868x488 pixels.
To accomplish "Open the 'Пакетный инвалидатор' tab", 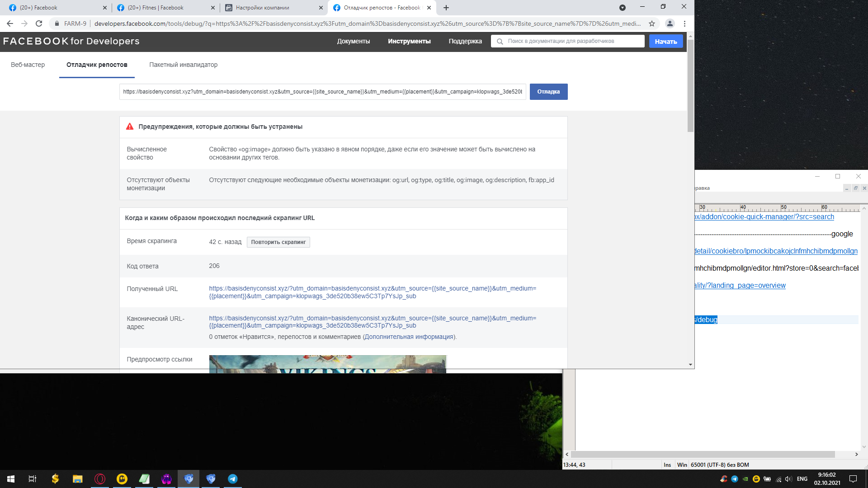I will 183,65.
